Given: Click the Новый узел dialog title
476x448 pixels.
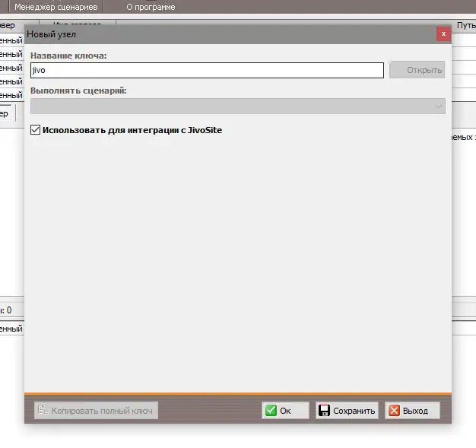Looking at the screenshot, I should [51, 34].
